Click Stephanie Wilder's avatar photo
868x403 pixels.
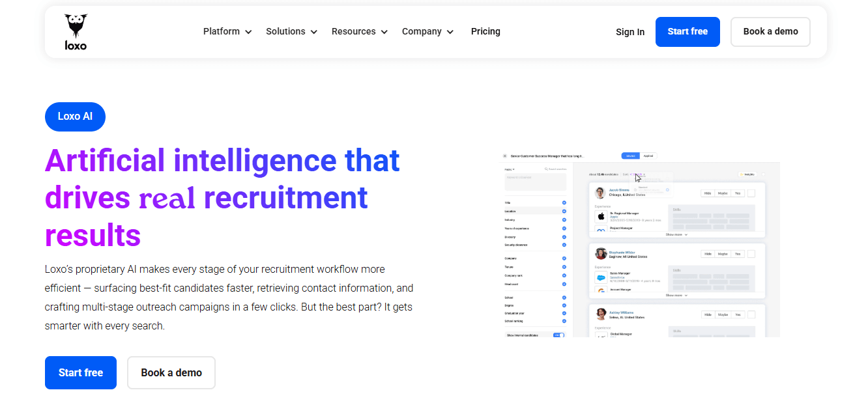601,254
